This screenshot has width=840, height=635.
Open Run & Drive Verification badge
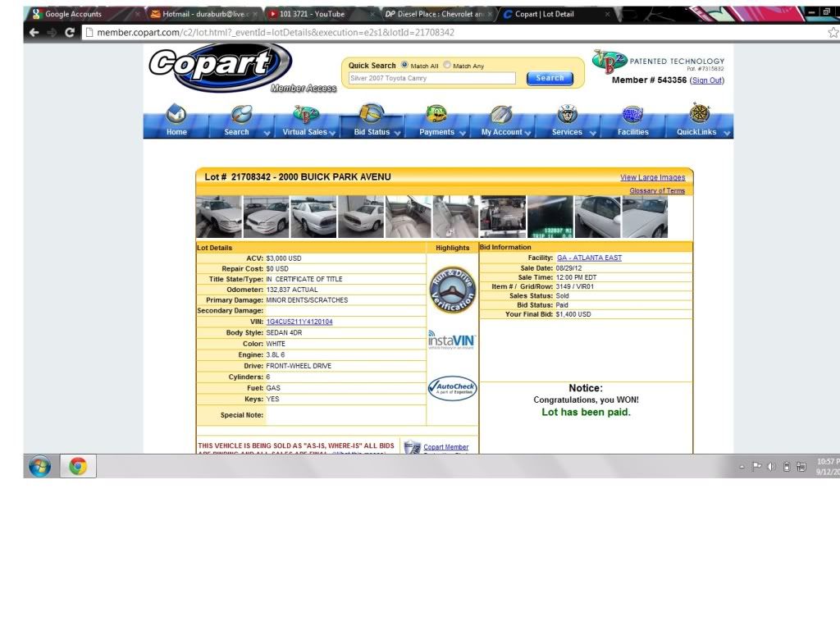point(453,290)
